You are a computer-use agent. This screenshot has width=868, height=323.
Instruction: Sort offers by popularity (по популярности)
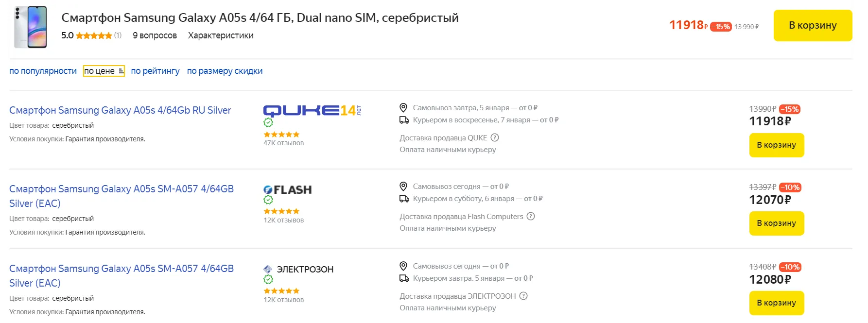click(x=43, y=71)
